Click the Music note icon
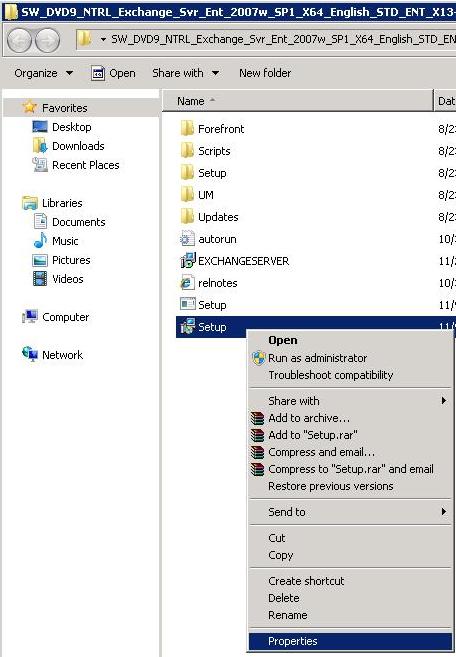This screenshot has height=657, width=456. [40, 241]
